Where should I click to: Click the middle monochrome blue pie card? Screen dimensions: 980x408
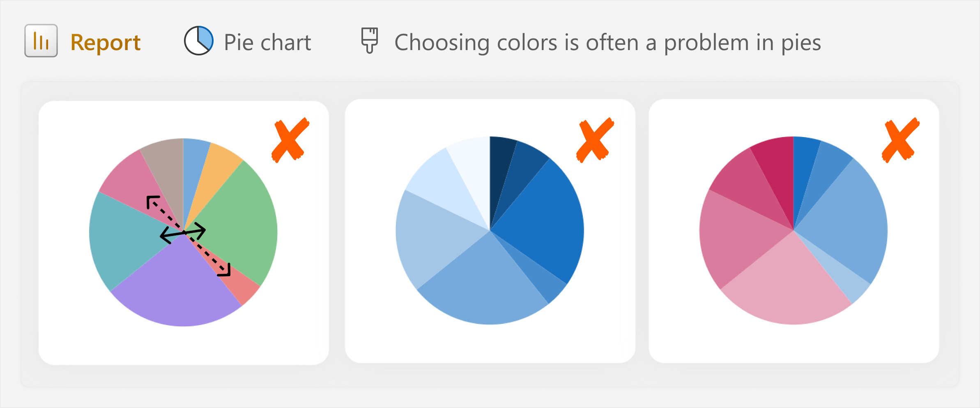[x=490, y=231]
